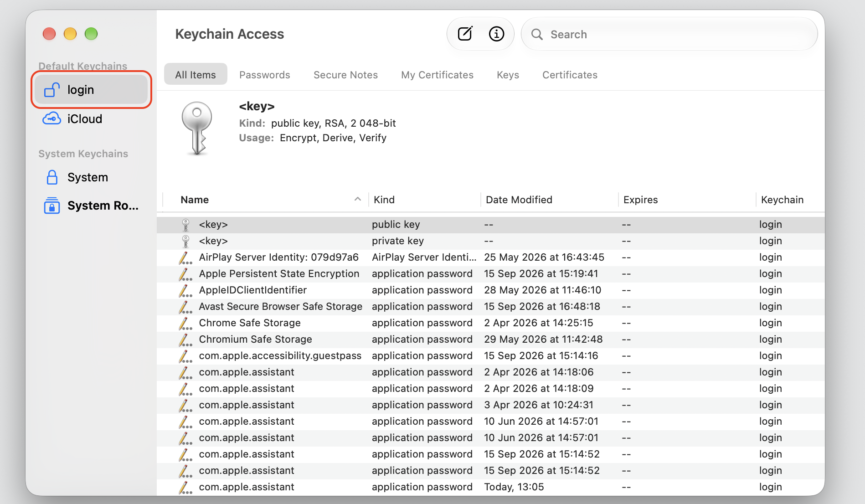Click pencil icon beside AppleIDClientIdentifier

coord(185,290)
